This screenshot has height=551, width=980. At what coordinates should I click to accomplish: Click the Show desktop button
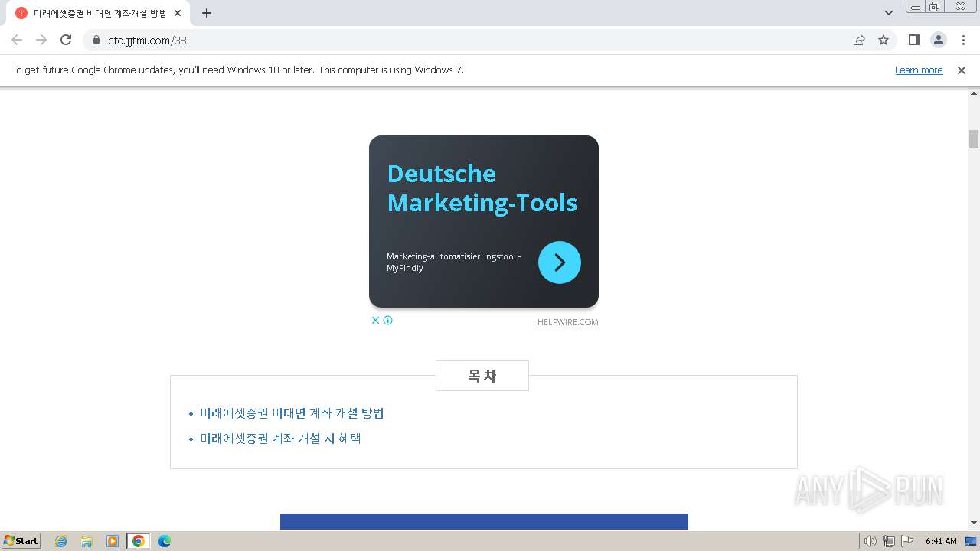[x=972, y=541]
